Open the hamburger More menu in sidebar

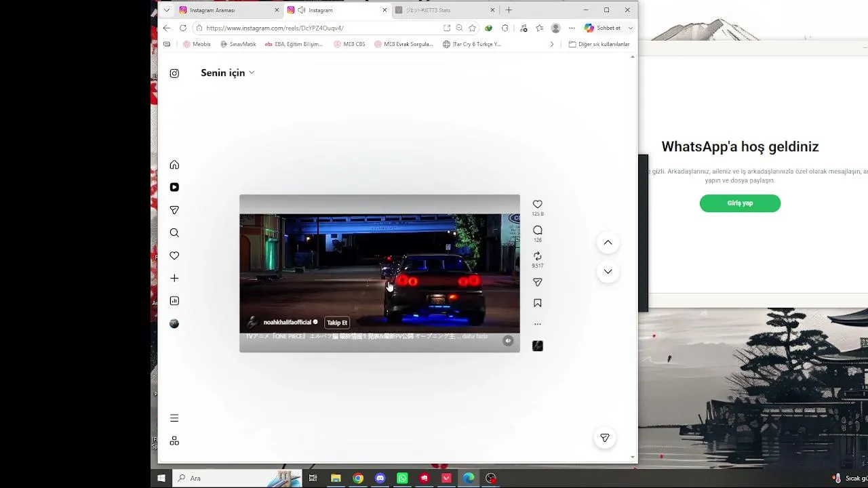click(174, 418)
